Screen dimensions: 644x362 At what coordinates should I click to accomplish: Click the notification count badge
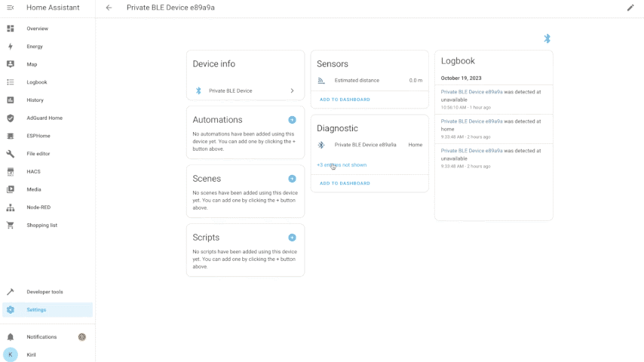pyautogui.click(x=82, y=337)
